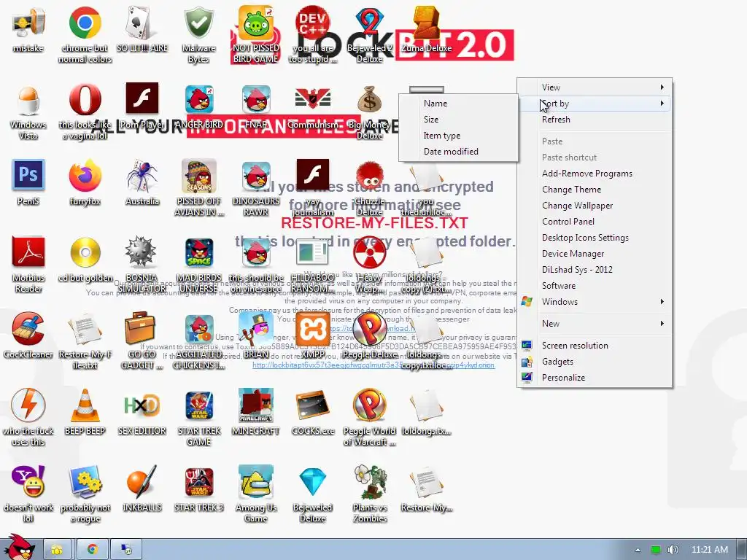747x560 pixels.
Task: Choose Personalize from context menu
Action: [x=595, y=377]
